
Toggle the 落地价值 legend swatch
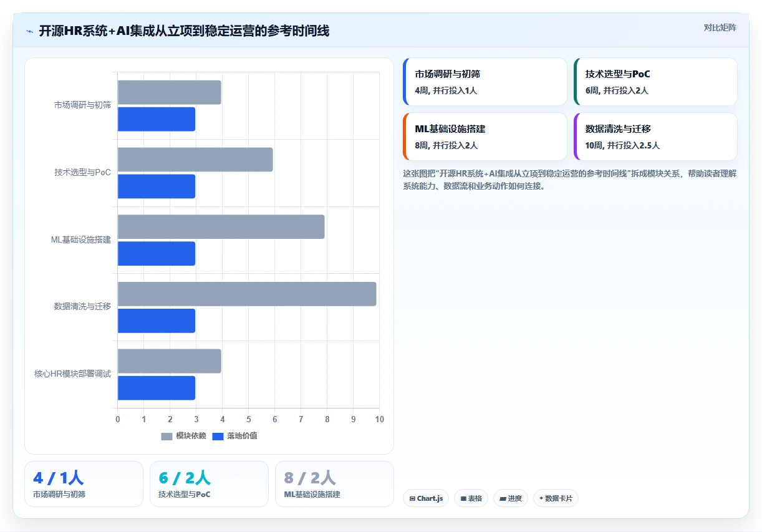click(x=218, y=436)
